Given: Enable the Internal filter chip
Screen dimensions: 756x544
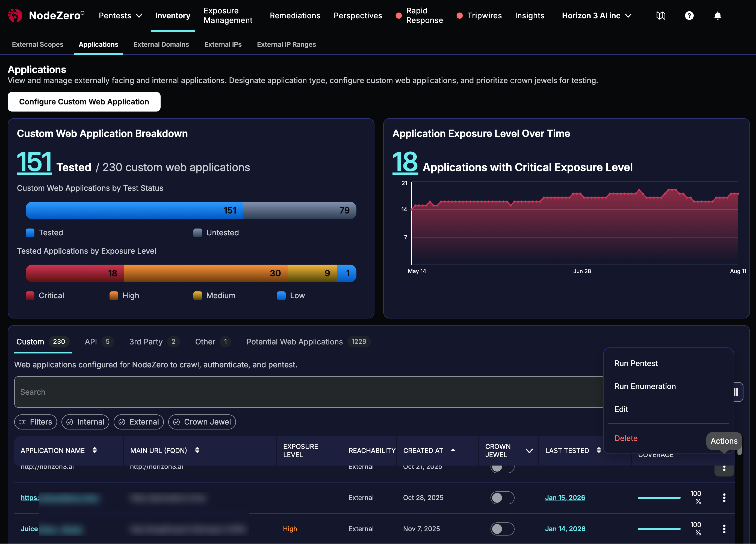Looking at the screenshot, I should point(85,422).
